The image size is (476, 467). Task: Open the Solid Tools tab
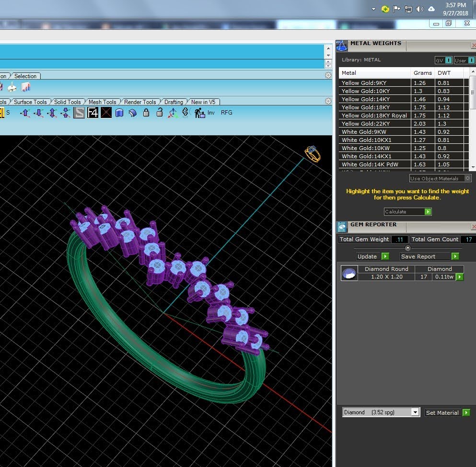pos(67,102)
